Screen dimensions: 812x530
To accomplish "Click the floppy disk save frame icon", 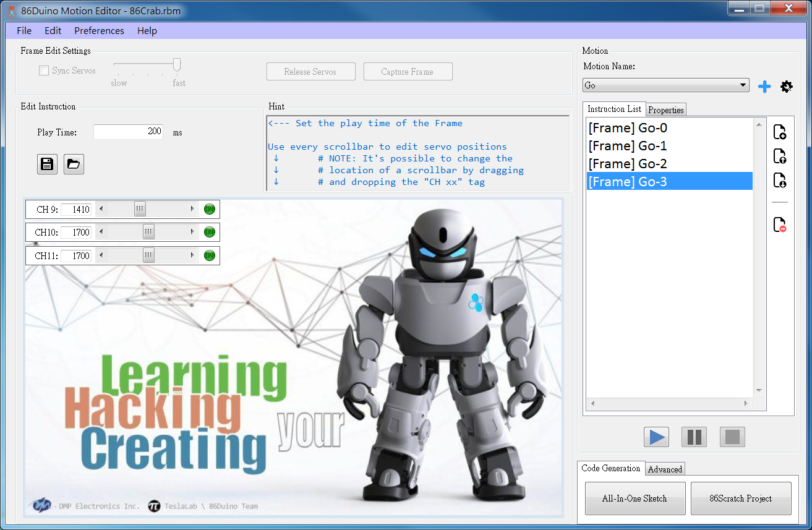I will pos(47,164).
